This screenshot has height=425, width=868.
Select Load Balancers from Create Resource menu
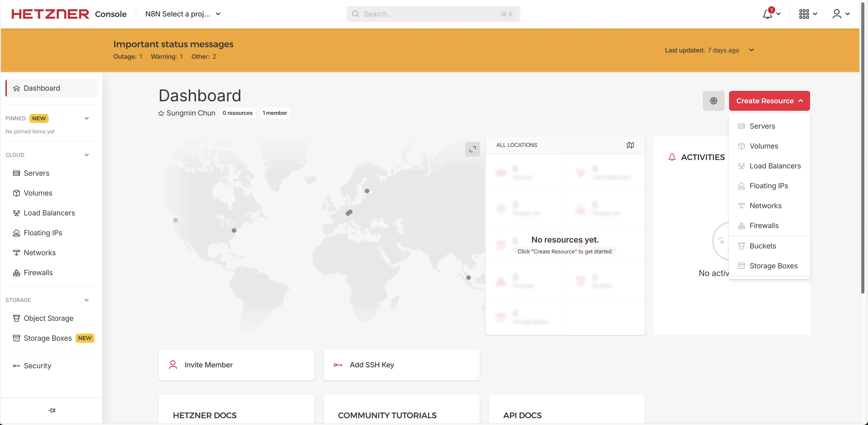pyautogui.click(x=775, y=166)
